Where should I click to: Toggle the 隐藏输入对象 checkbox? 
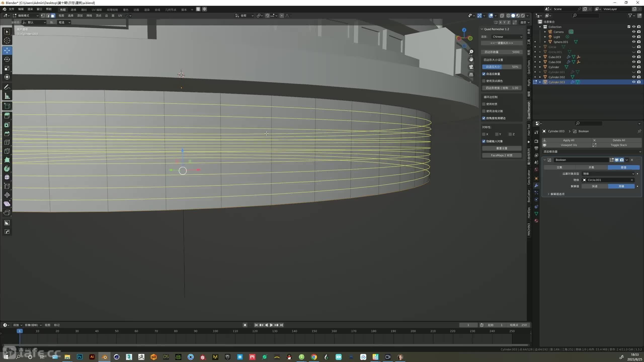(x=484, y=141)
